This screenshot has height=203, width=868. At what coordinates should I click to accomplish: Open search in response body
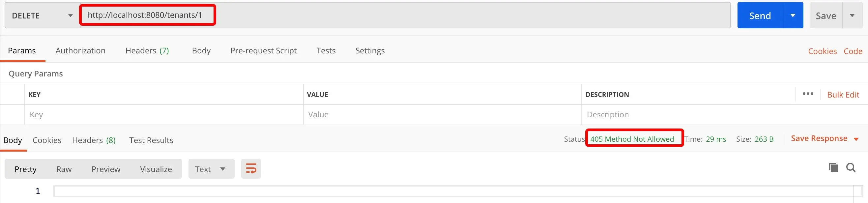pos(851,167)
